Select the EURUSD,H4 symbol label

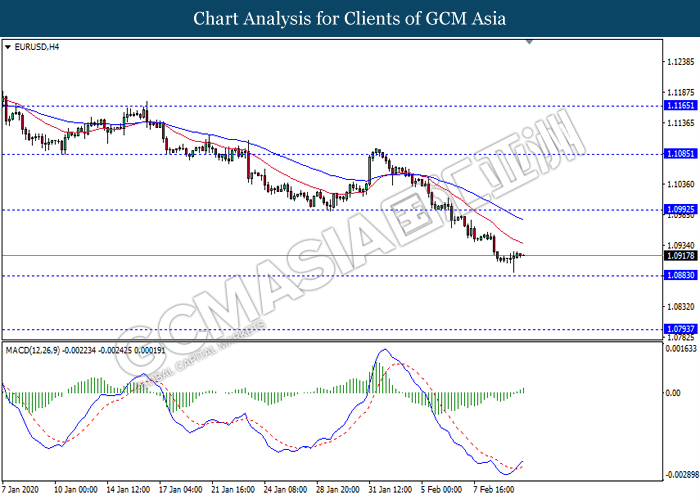point(32,46)
